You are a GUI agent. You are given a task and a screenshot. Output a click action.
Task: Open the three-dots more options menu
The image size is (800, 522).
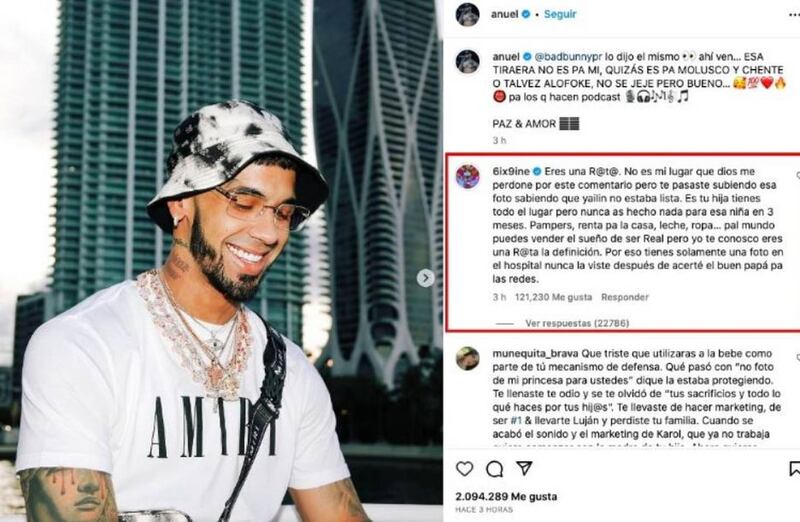click(793, 15)
